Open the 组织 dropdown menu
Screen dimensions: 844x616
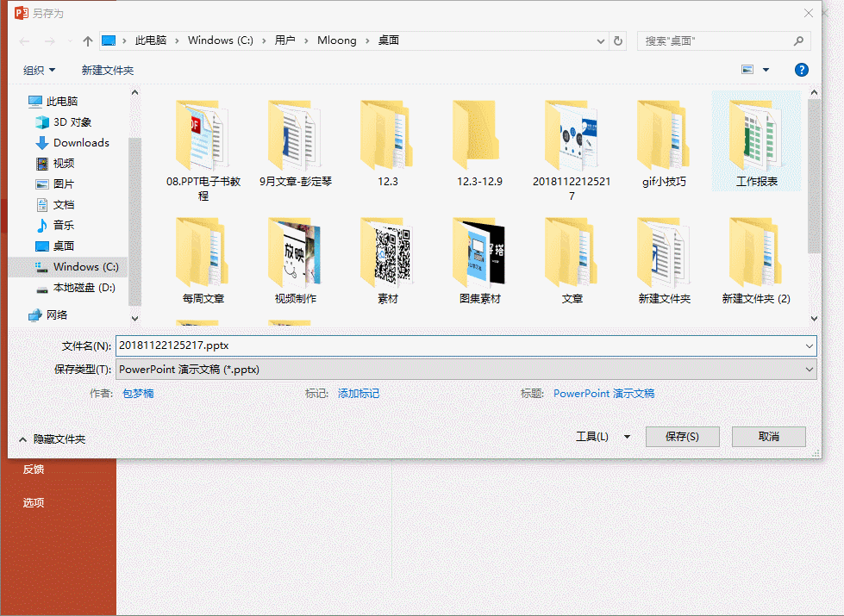coord(39,69)
